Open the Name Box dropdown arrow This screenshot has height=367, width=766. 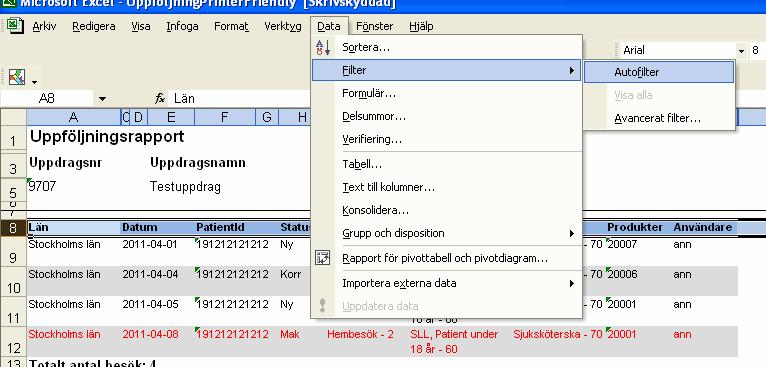(102, 99)
